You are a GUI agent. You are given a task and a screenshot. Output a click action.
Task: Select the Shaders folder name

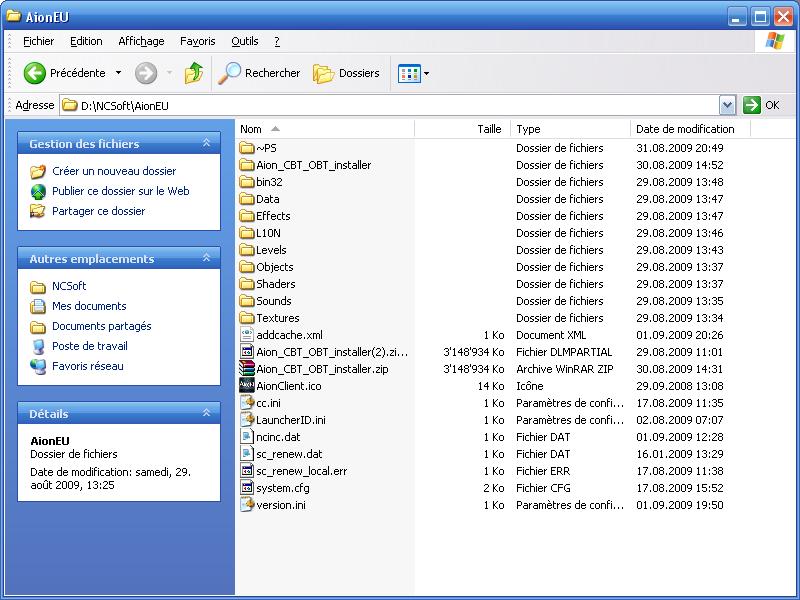coord(276,284)
